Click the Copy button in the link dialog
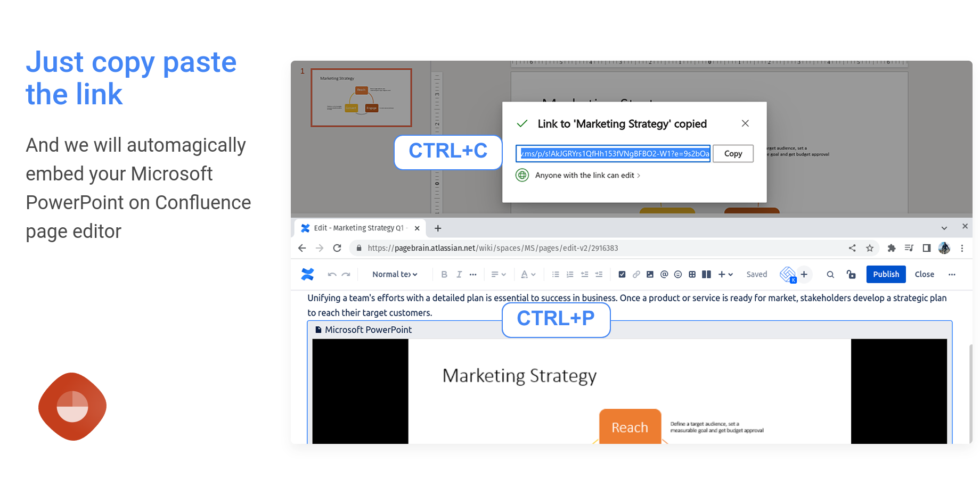This screenshot has height=479, width=980. click(733, 153)
